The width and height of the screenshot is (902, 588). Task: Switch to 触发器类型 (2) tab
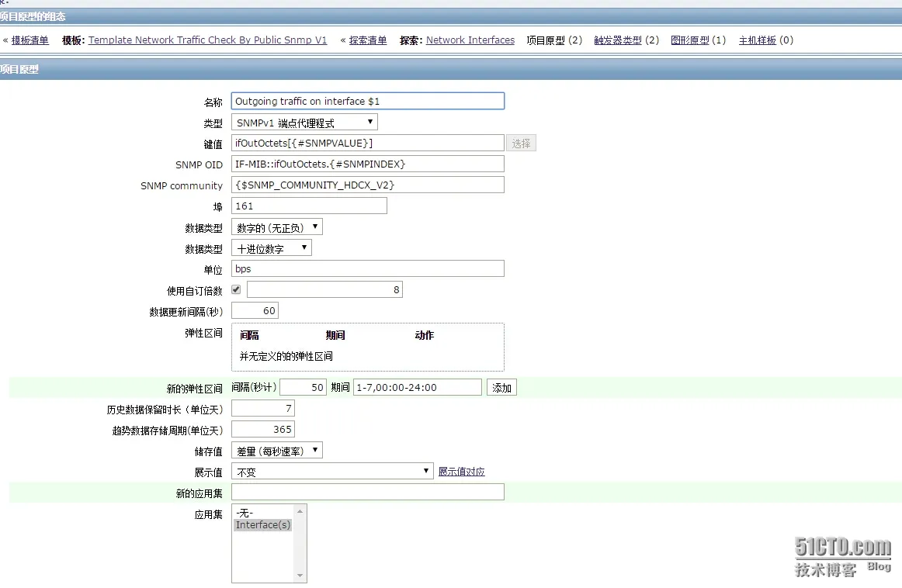coord(626,40)
